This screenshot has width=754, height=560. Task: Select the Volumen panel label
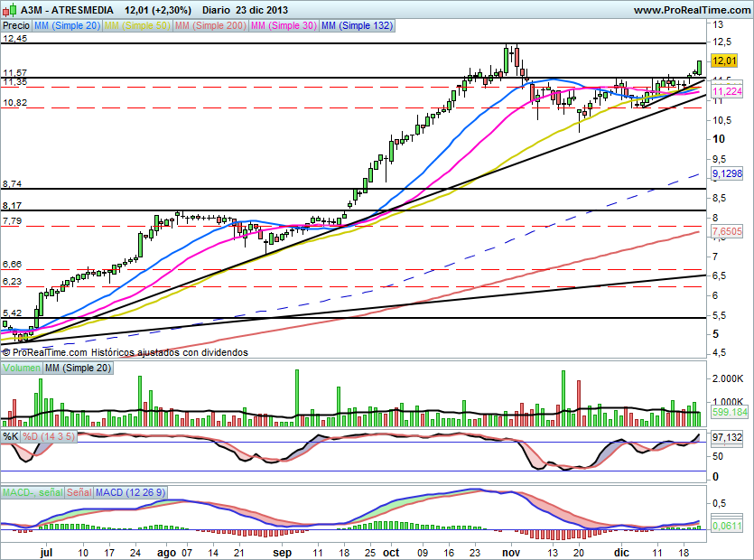point(22,368)
